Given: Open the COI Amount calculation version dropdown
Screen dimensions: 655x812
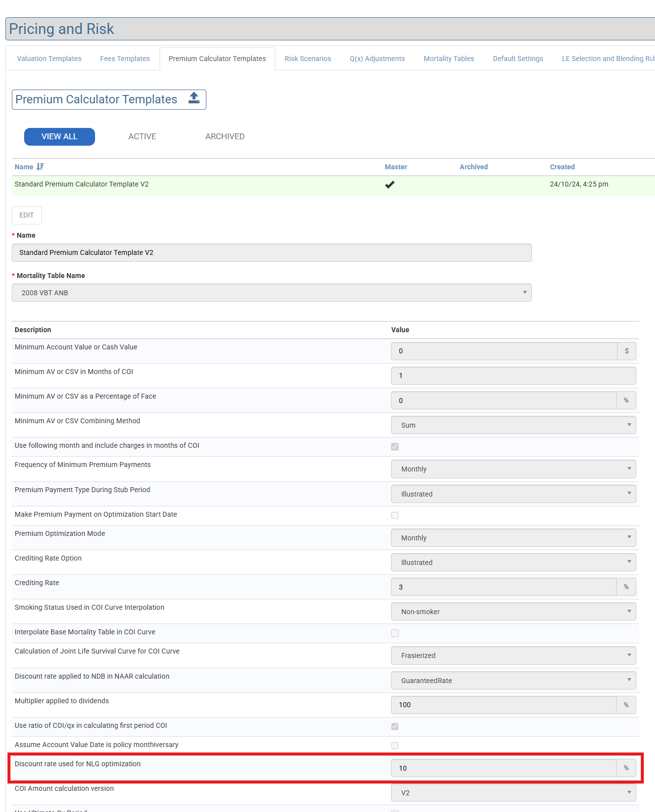Looking at the screenshot, I should [513, 793].
